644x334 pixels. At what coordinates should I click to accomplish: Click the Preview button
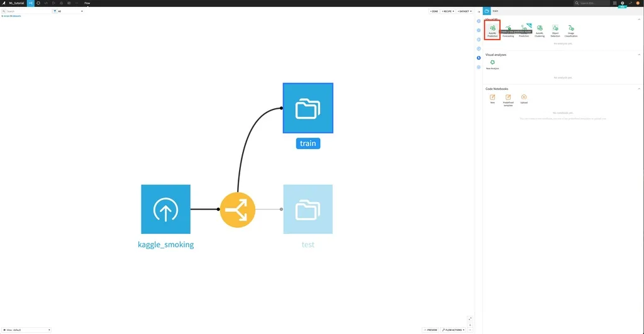[x=430, y=330]
